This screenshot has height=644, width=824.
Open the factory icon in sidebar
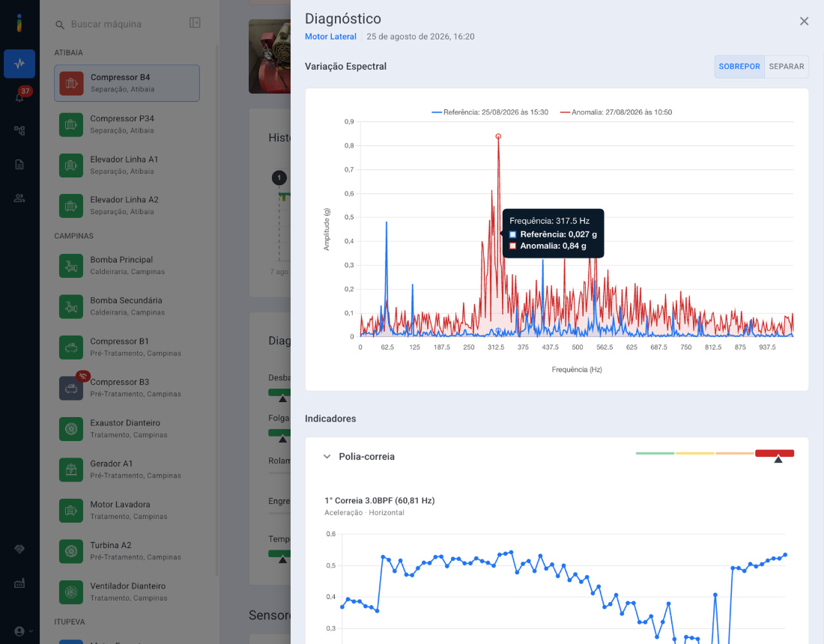[x=19, y=583]
